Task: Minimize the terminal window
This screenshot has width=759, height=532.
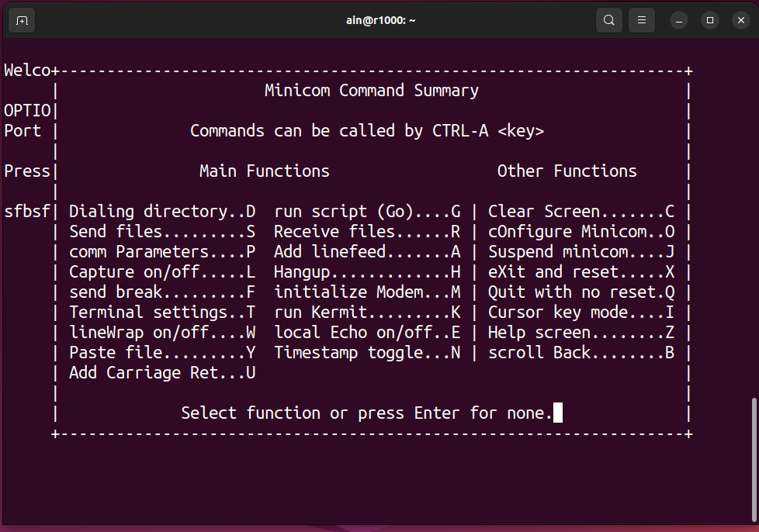Action: [x=679, y=20]
